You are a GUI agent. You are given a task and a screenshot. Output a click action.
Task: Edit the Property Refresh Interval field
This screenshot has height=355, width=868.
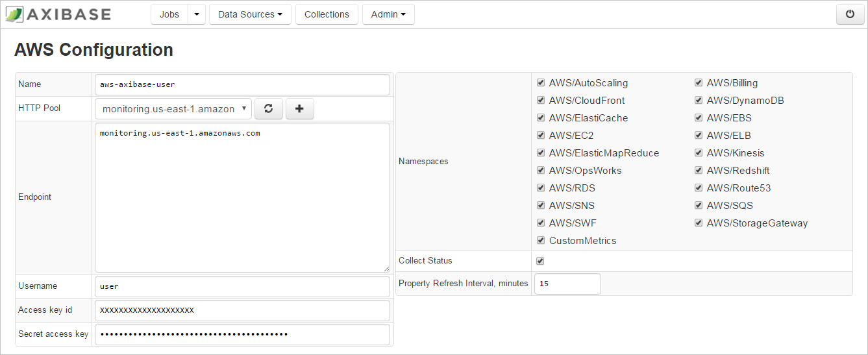pyautogui.click(x=567, y=284)
